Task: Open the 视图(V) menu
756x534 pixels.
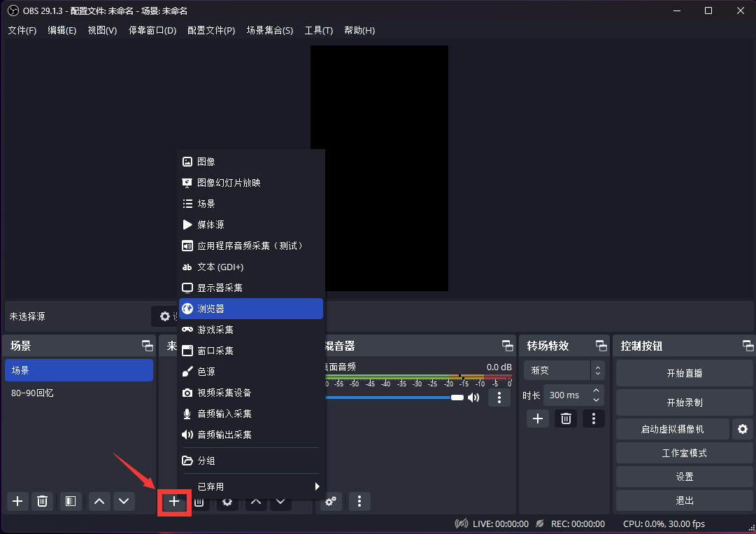Action: coord(102,30)
